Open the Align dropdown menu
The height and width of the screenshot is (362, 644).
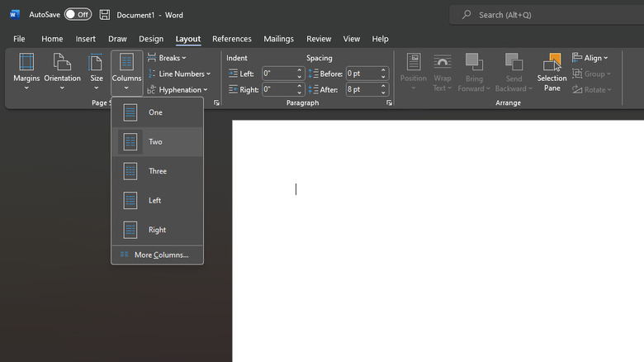point(590,58)
